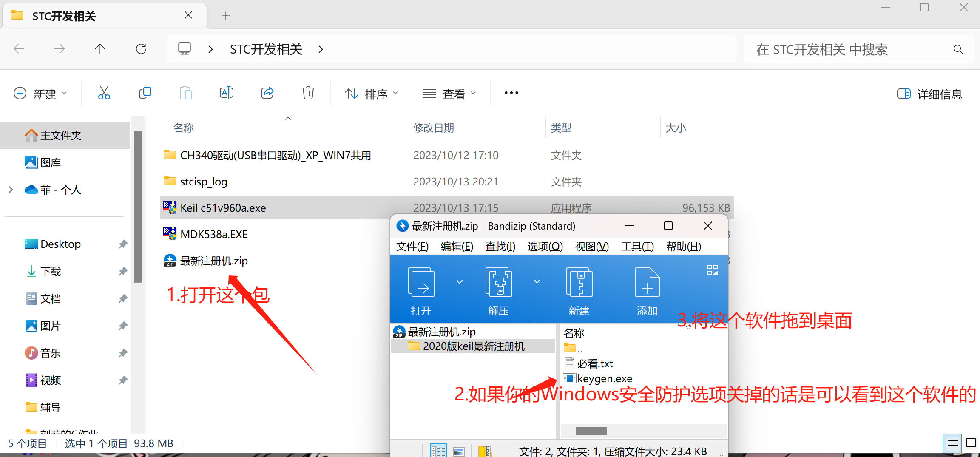Image resolution: width=980 pixels, height=457 pixels.
Task: Select the 2020版keil最新注册机 folder in Bandizip tree
Action: click(473, 346)
